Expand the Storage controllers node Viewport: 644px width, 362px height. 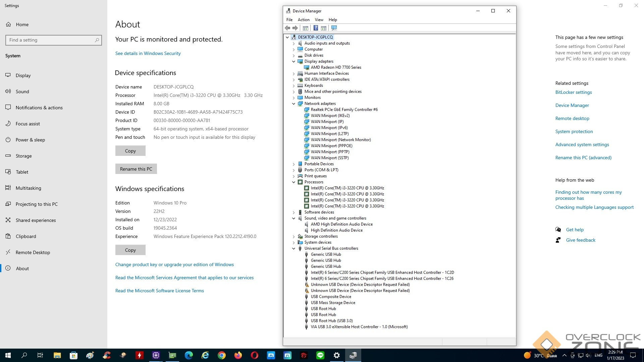click(x=294, y=237)
